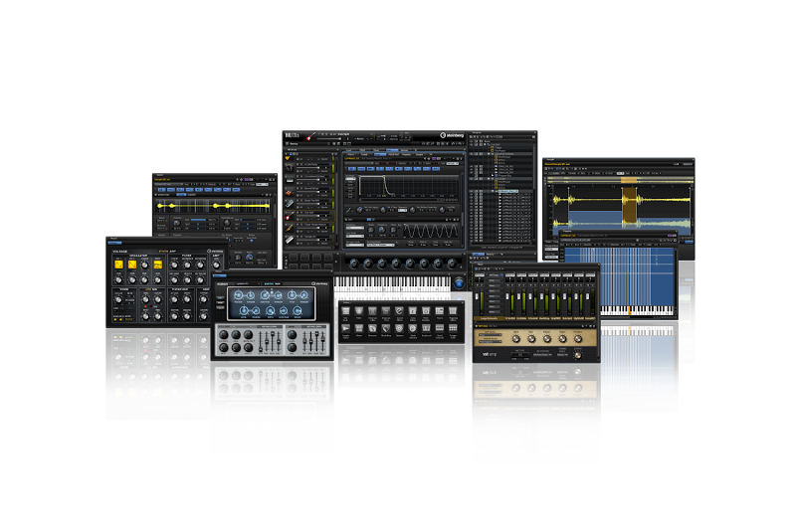
Task: Toggle the first blue section button in the granular window
Action: click(x=161, y=190)
